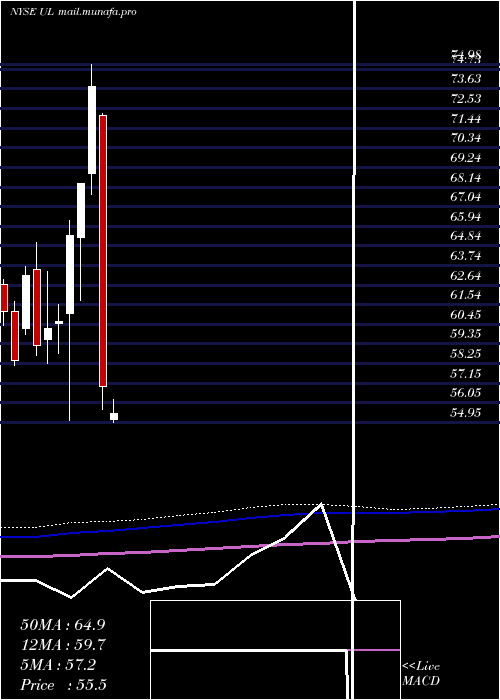Screen dimensions: 500x700
Task: Click the 57.15 price axis label
Action: click(x=466, y=374)
